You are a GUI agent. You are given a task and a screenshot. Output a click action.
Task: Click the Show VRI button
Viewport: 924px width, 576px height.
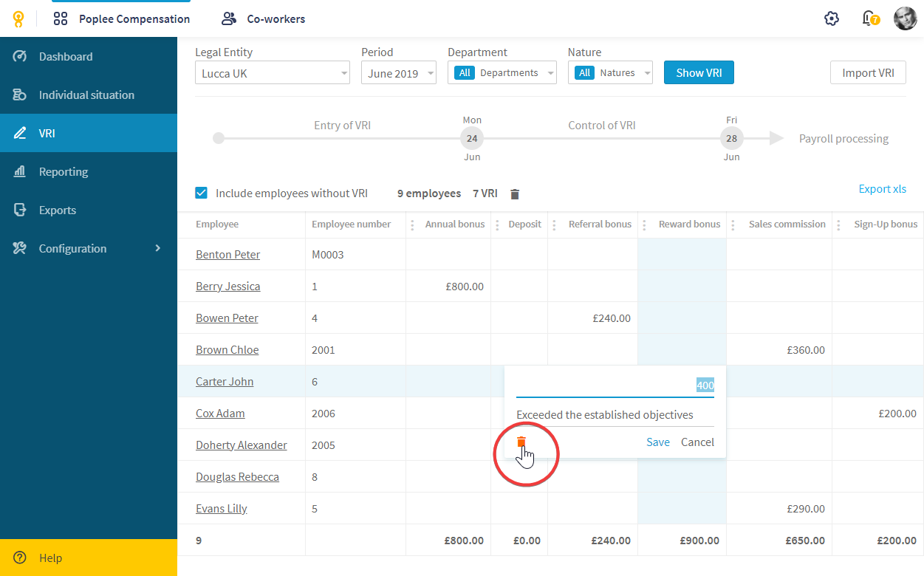coord(699,72)
